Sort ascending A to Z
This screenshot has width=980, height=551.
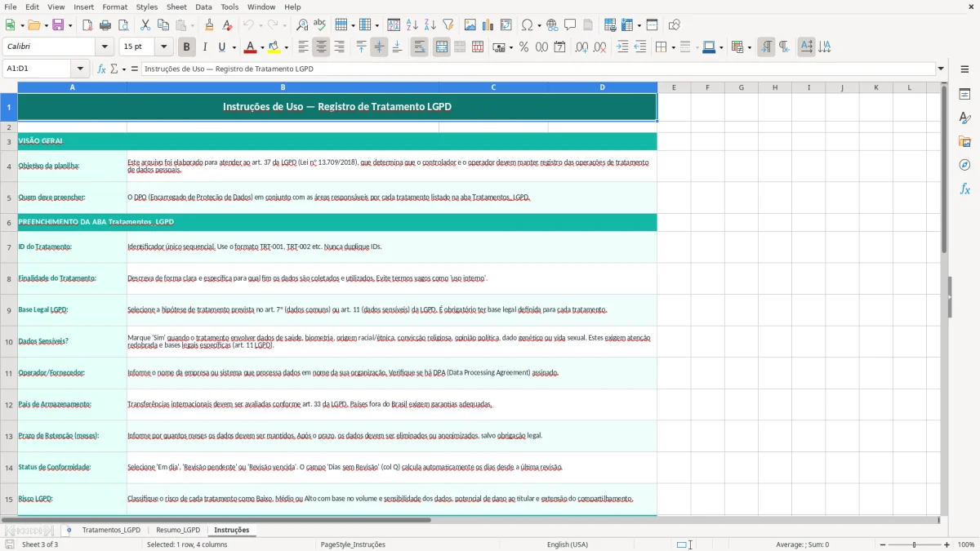click(x=412, y=25)
